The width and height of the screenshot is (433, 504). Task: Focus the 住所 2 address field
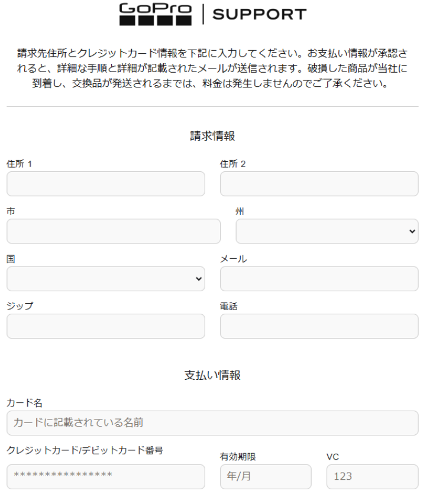[319, 184]
